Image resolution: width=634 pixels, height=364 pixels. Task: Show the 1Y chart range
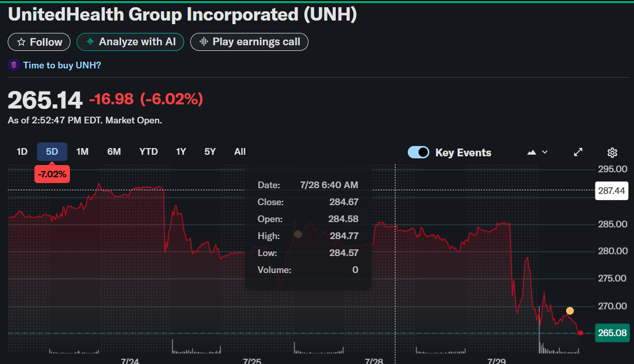point(181,152)
